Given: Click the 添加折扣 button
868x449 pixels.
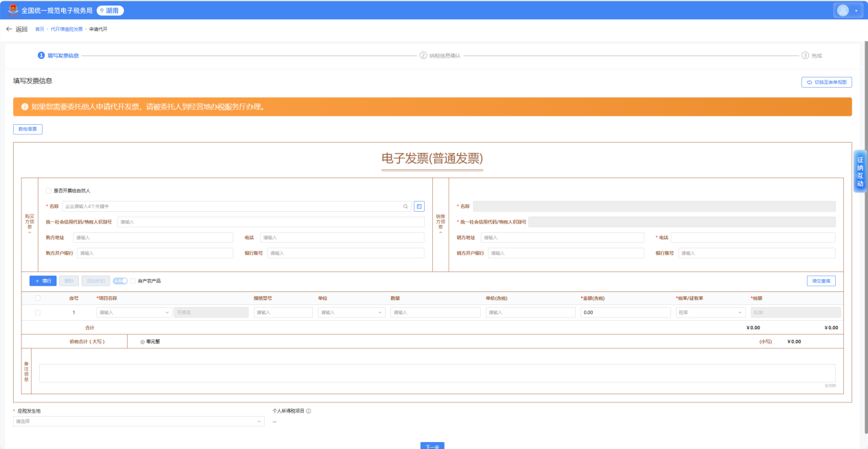Looking at the screenshot, I should pos(95,281).
